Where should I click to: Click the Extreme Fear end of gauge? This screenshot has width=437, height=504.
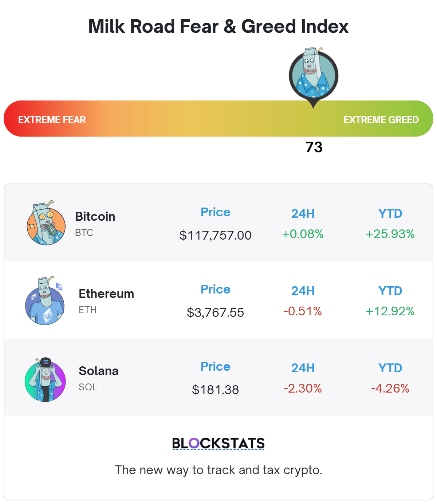click(x=52, y=120)
